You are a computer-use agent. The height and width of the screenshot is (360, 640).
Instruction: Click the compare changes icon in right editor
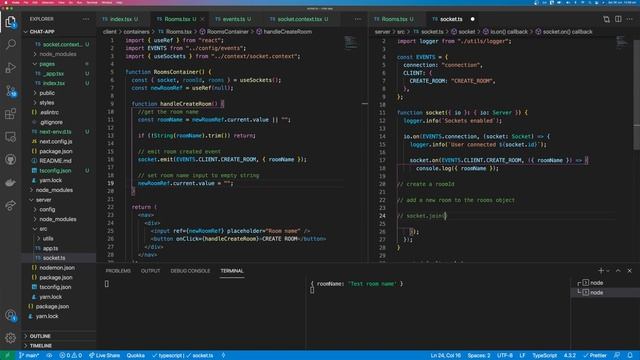(607, 19)
